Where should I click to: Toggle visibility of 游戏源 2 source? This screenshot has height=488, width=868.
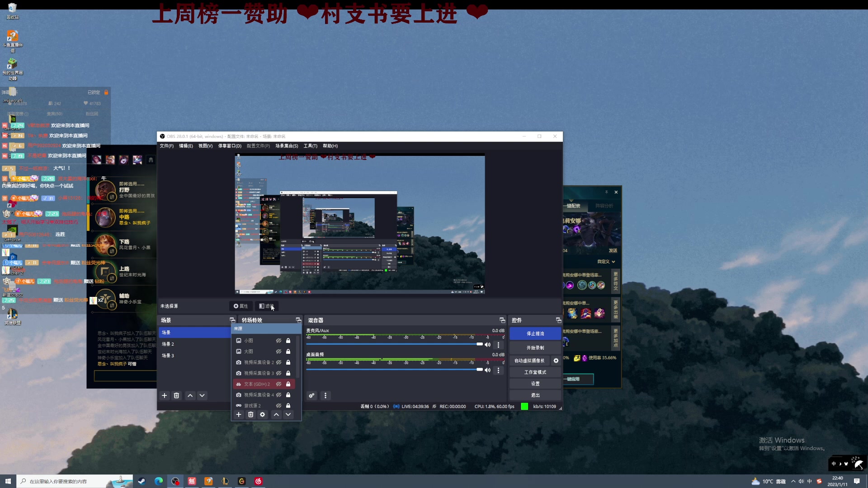(279, 405)
